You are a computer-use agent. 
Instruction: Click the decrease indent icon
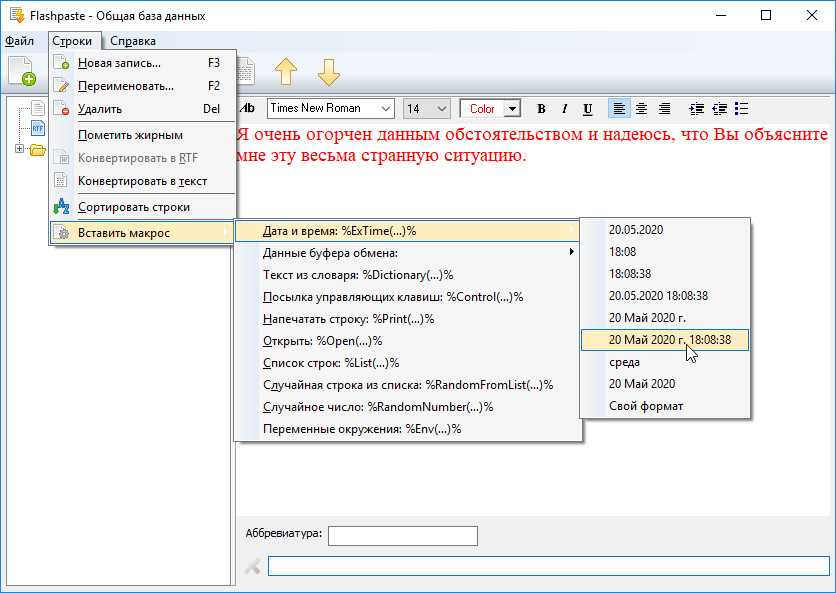coord(719,109)
